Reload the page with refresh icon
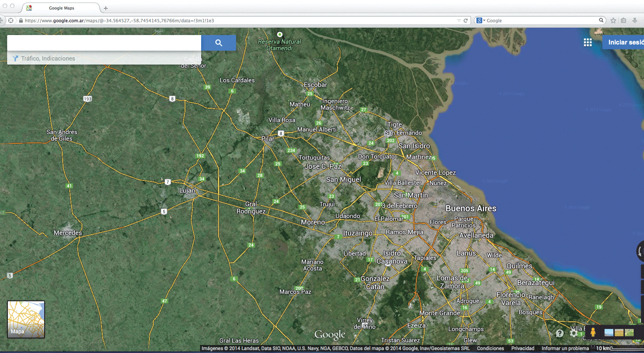Viewport: 644px width, 353px height. pos(466,20)
